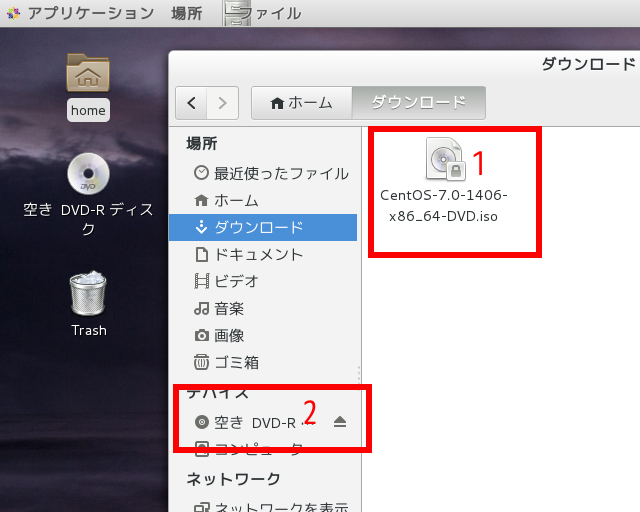This screenshot has width=640, height=512.
Task: Open the home folder desktop icon
Action: pos(88,75)
